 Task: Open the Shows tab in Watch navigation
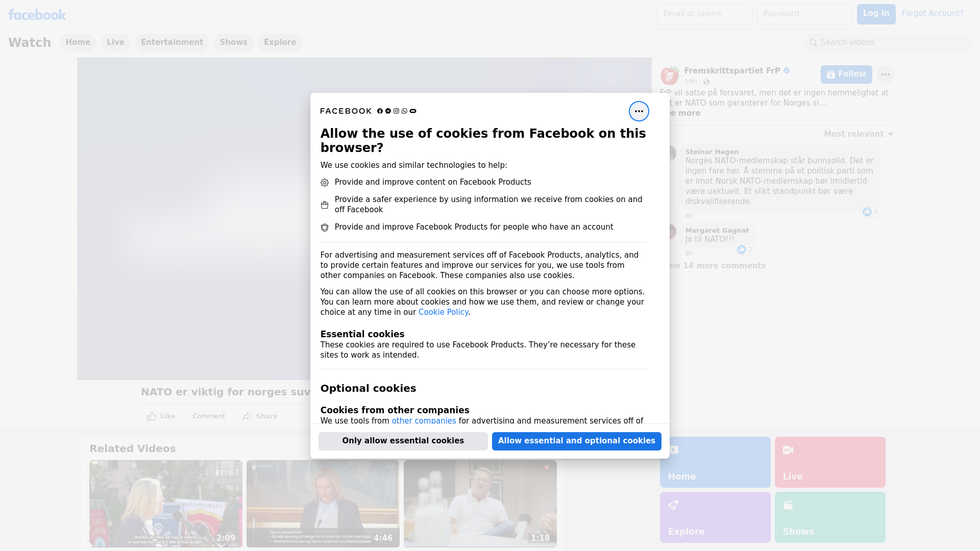click(x=233, y=43)
